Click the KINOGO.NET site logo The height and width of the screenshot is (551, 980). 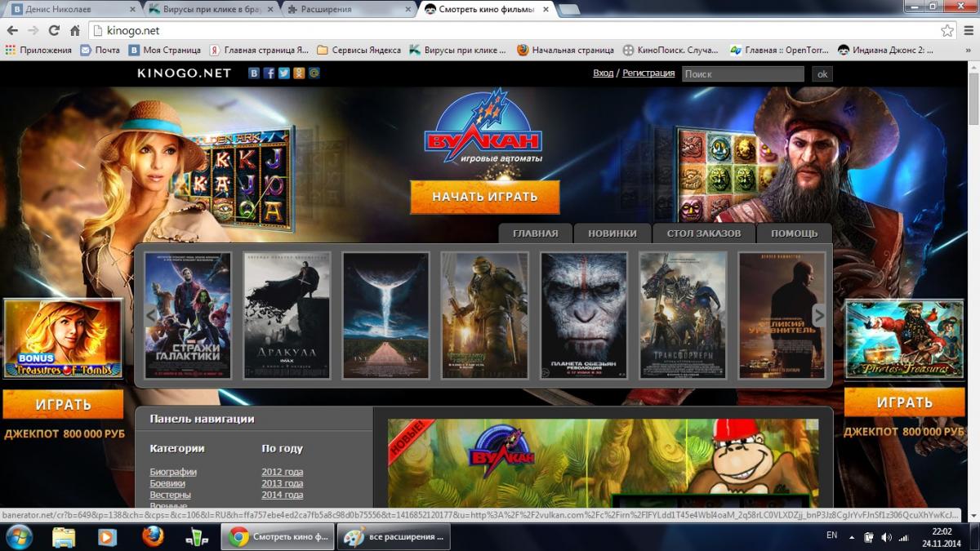(x=185, y=73)
